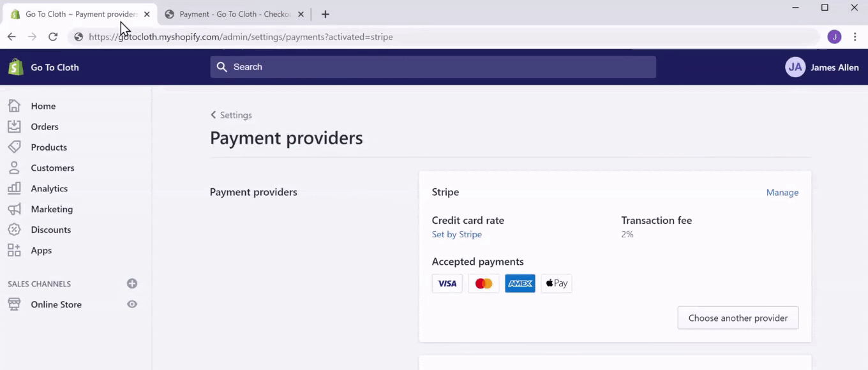Click the Credit card rate label
868x370 pixels.
[468, 220]
